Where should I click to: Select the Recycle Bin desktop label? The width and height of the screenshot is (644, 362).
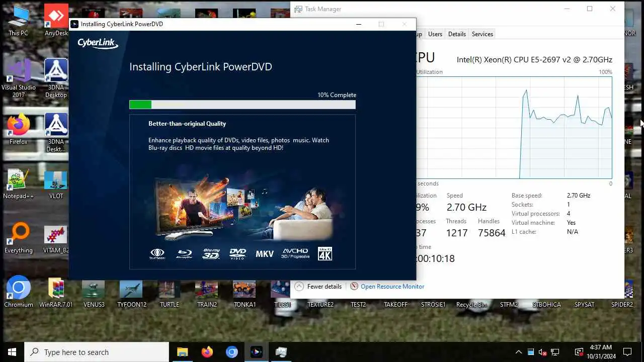point(471,305)
